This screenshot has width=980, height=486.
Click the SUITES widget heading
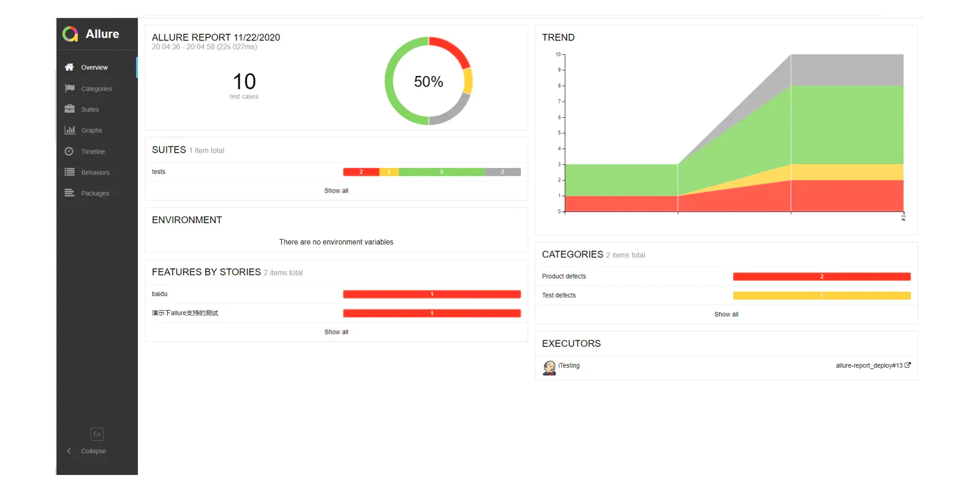pyautogui.click(x=169, y=150)
